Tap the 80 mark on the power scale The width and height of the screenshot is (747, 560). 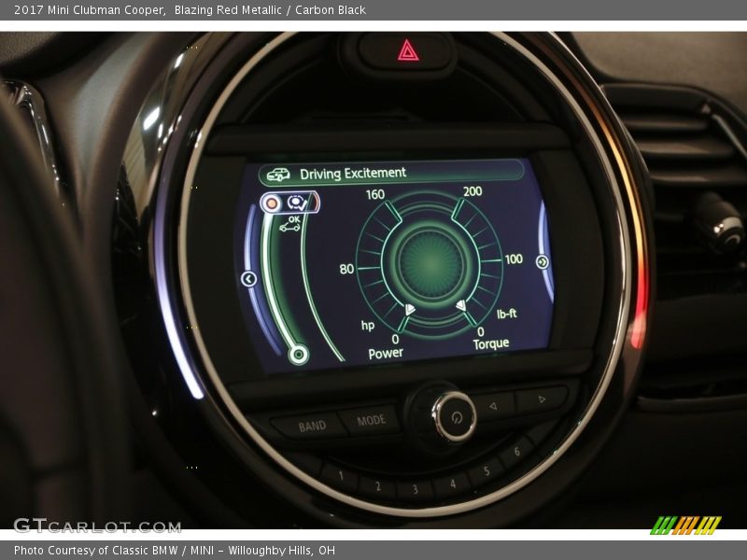pyautogui.click(x=346, y=269)
